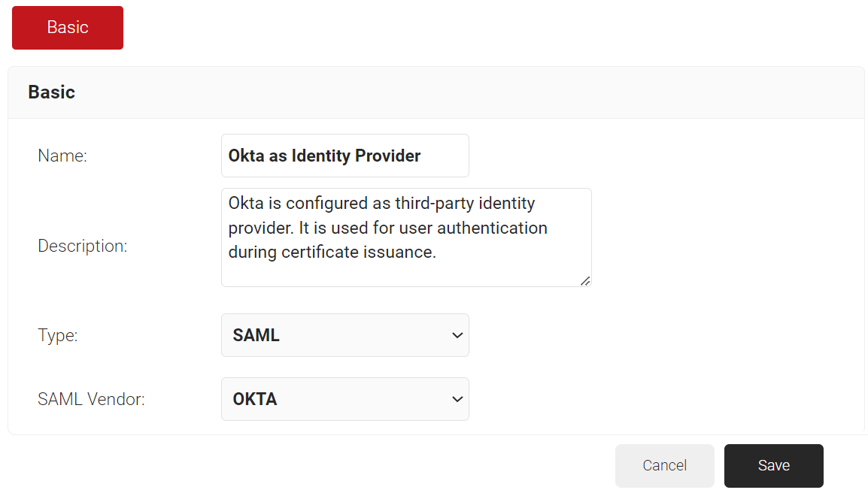Click the Basic panel section heading
The width and height of the screenshot is (868, 496).
(x=52, y=92)
